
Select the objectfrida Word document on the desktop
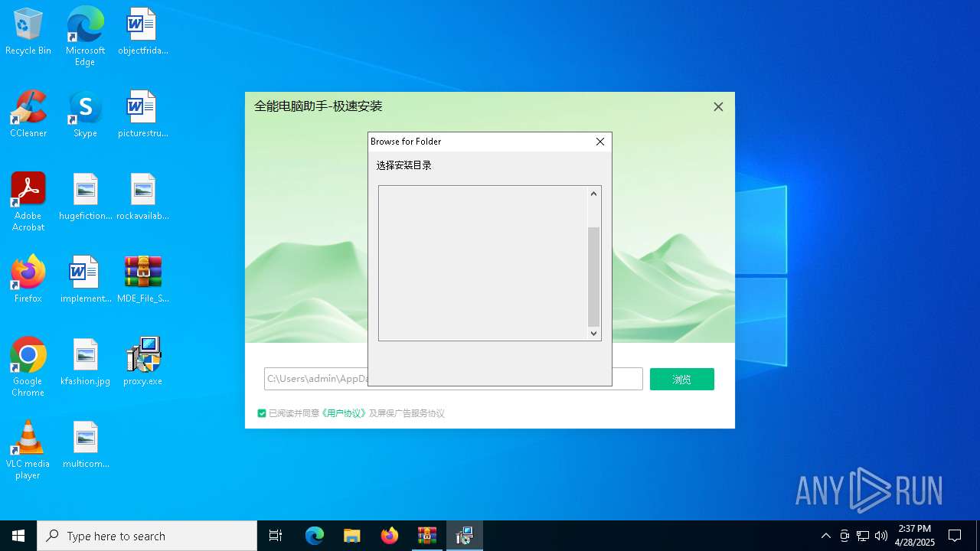[x=142, y=31]
